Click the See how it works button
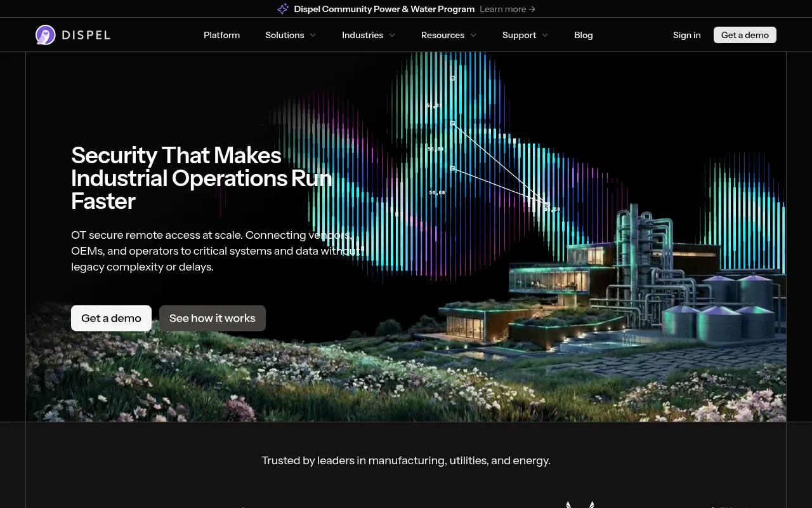The width and height of the screenshot is (812, 508). click(213, 318)
